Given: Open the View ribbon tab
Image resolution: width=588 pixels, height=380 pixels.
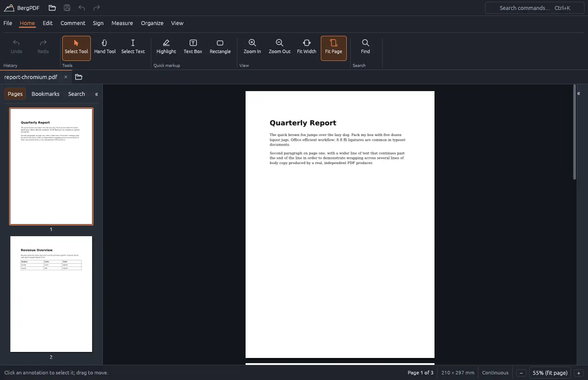Looking at the screenshot, I should click(x=177, y=23).
